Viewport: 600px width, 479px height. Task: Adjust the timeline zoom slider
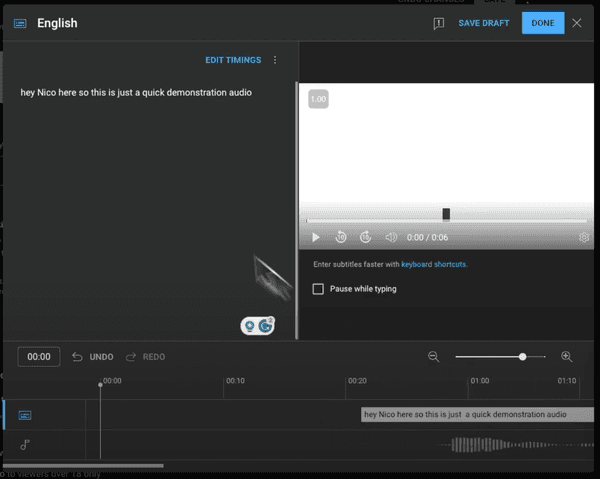point(522,356)
